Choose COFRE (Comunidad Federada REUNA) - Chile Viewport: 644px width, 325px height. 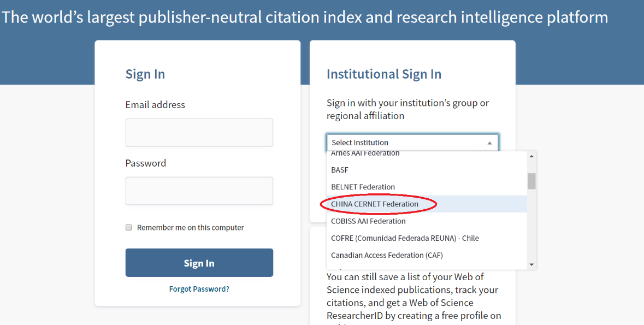click(405, 238)
